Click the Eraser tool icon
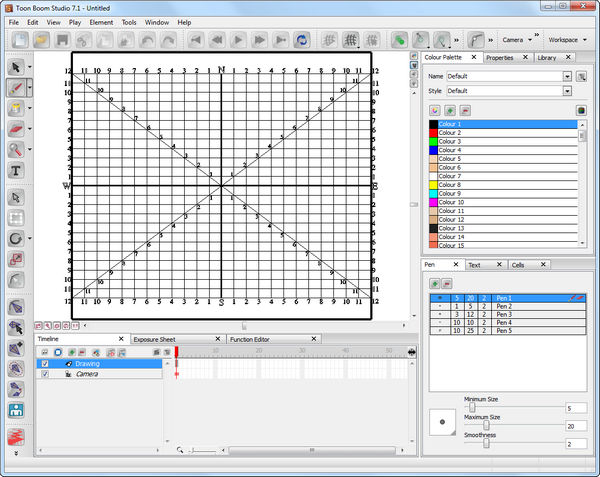The image size is (600, 477). click(17, 129)
